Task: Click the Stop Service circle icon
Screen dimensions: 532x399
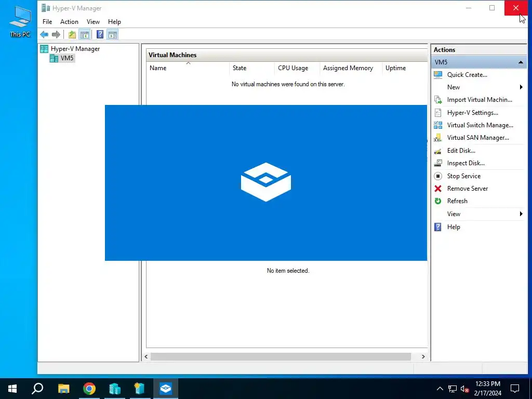Action: [x=438, y=176]
